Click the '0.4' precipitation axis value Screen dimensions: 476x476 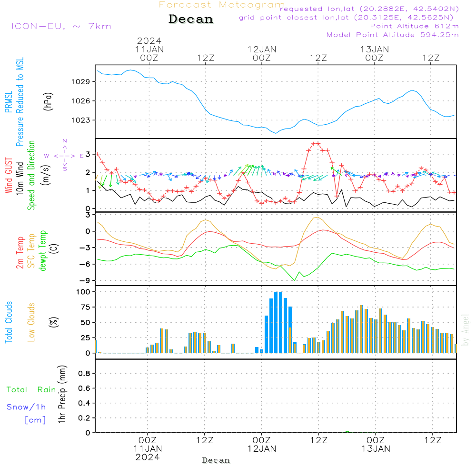(84, 403)
